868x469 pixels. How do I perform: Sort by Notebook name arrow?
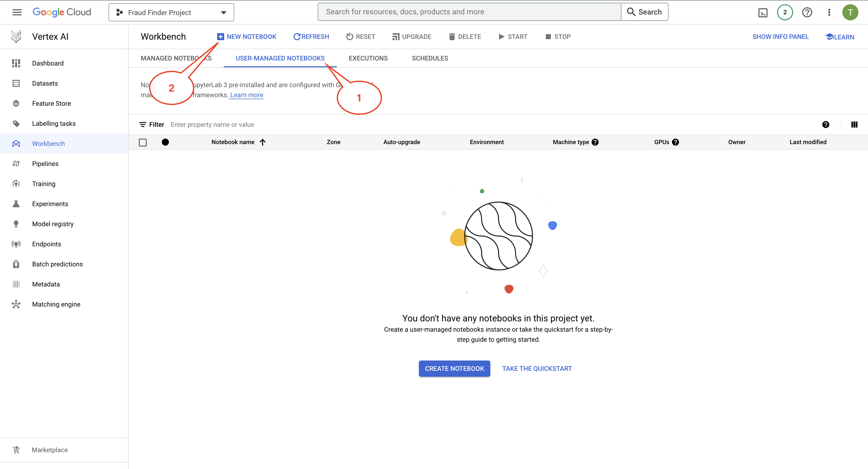coord(263,142)
